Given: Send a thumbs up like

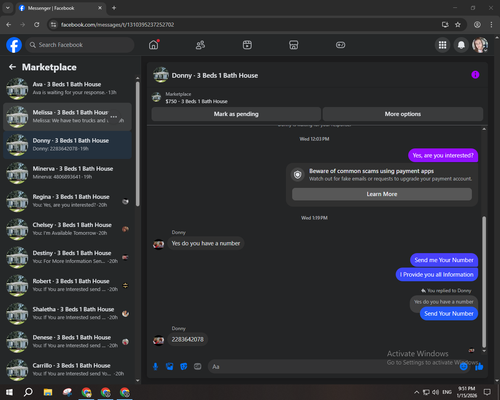Looking at the screenshot, I should [x=479, y=367].
